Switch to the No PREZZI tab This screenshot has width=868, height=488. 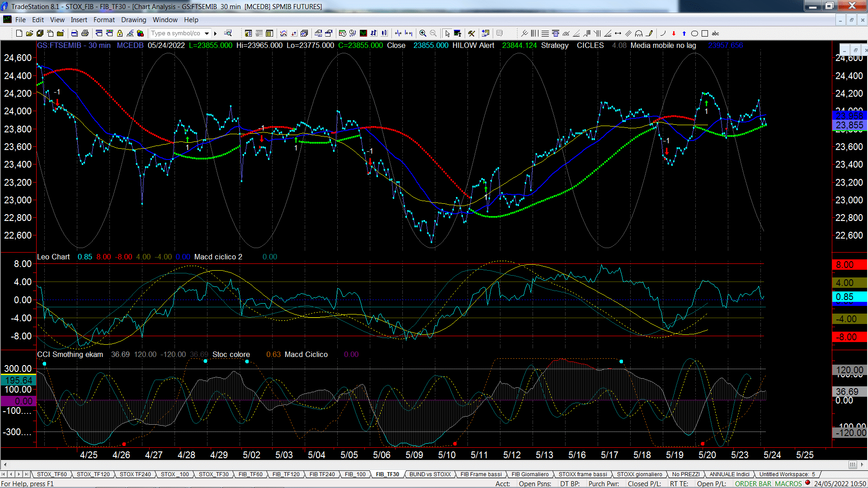pyautogui.click(x=686, y=474)
